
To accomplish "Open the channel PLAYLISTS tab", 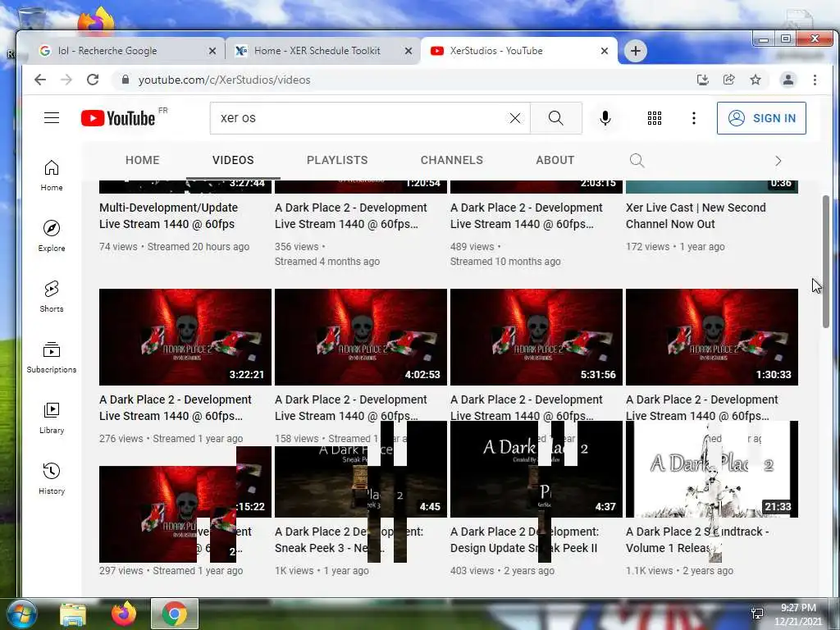I will click(x=337, y=160).
